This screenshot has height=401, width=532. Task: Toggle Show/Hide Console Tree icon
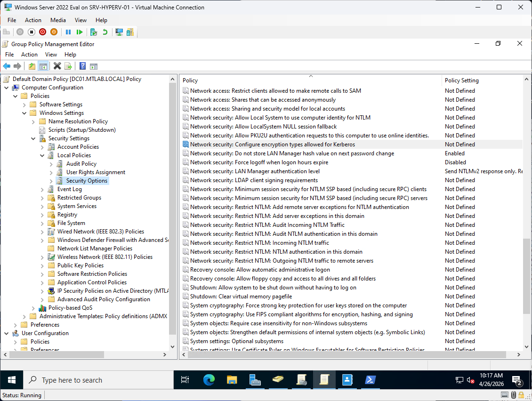(43, 66)
